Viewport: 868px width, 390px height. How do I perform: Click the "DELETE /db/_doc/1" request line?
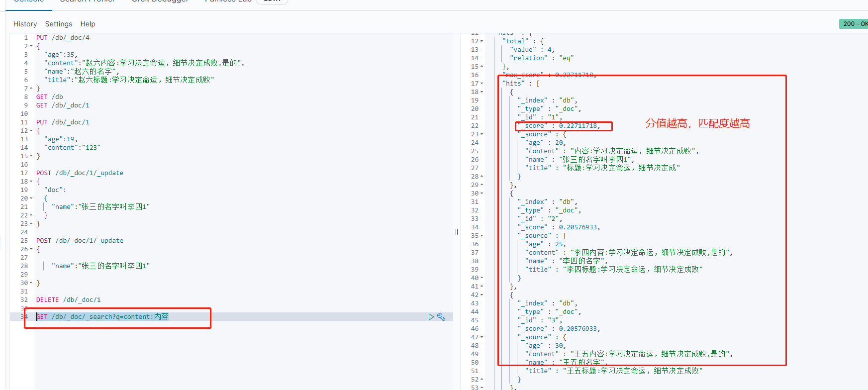[x=68, y=300]
